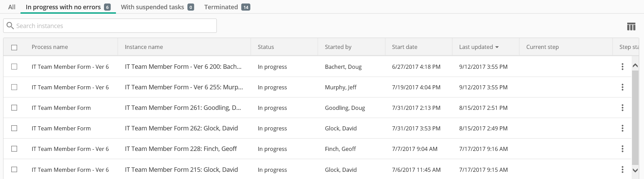
Task: Open actions menu for Finch, Geoff row
Action: (622, 149)
